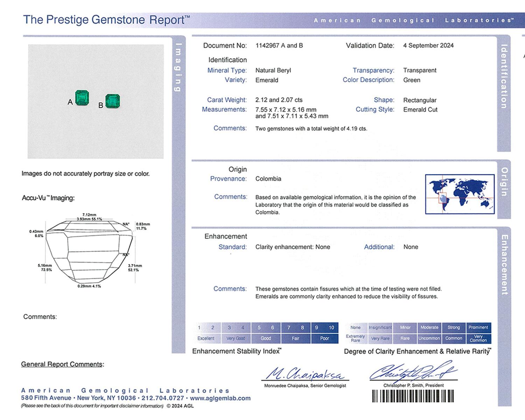Select the vertical Identification tab label
525x420 pixels.
click(504, 76)
